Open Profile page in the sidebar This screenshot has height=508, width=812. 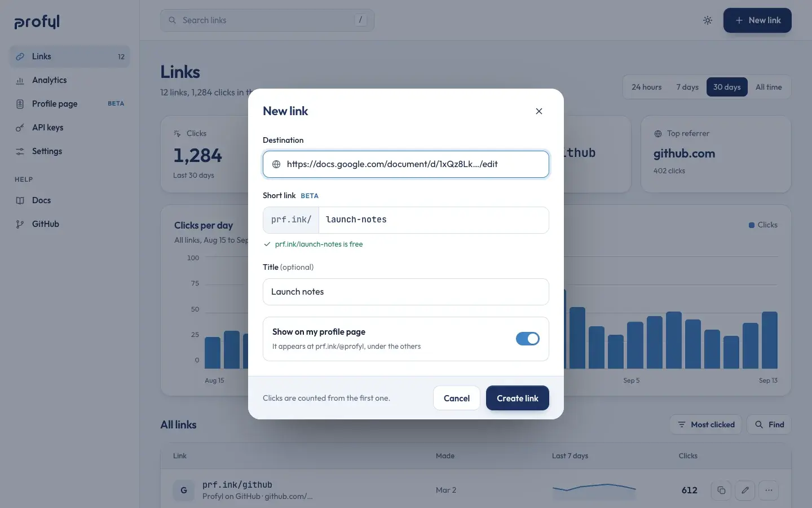tap(69, 104)
